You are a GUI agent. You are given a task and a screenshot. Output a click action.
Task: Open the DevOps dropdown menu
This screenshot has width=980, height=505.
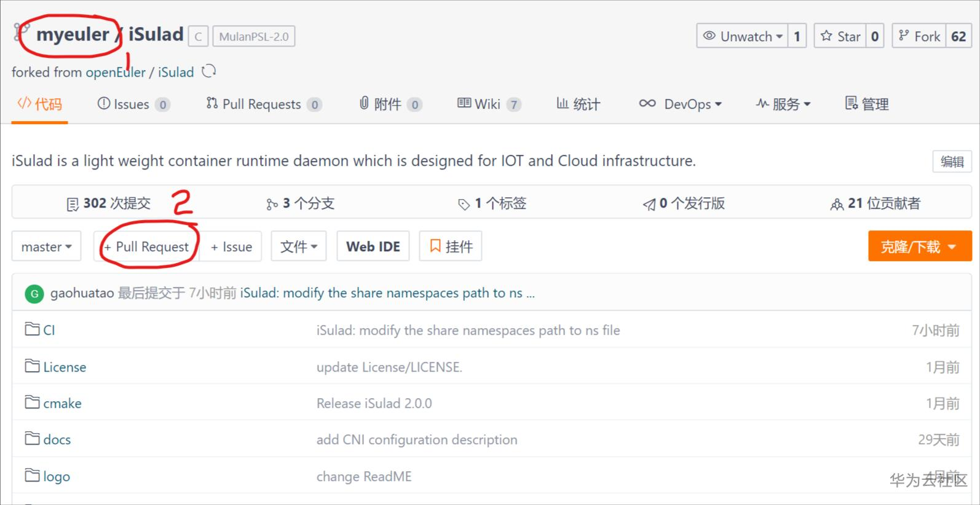click(681, 104)
